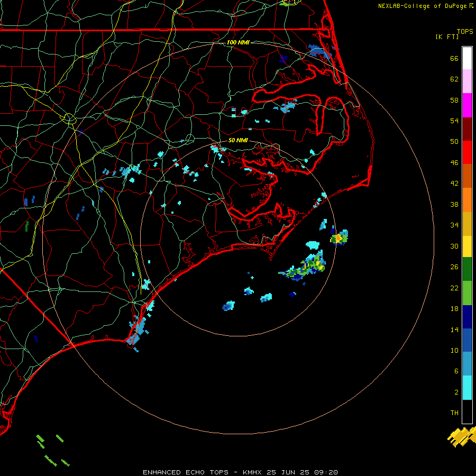This screenshot has height=476, width=476.
Task: Click the 34 legend value
Action: (454, 225)
